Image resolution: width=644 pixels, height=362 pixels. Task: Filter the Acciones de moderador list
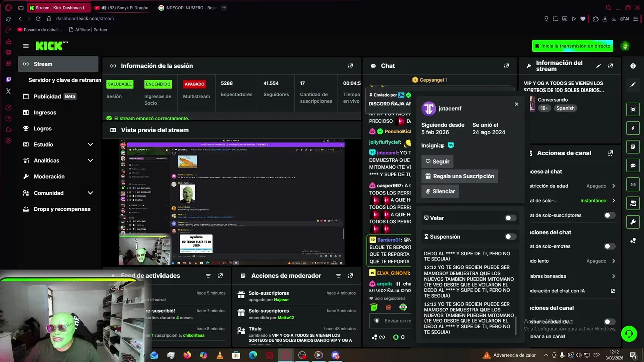338,276
